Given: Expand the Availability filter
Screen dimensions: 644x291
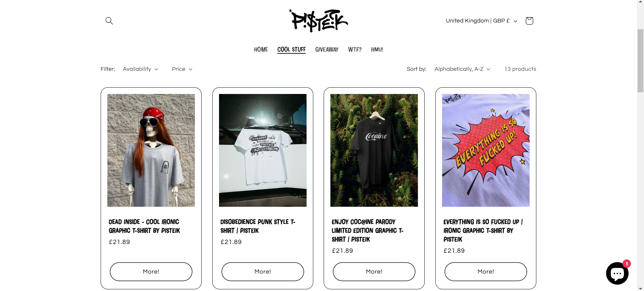Looking at the screenshot, I should 141,69.
